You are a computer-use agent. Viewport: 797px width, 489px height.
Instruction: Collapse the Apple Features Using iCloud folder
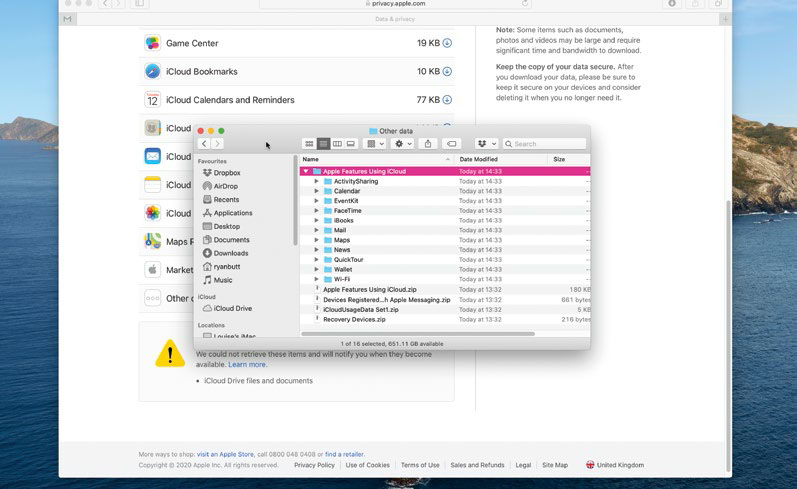[x=306, y=171]
